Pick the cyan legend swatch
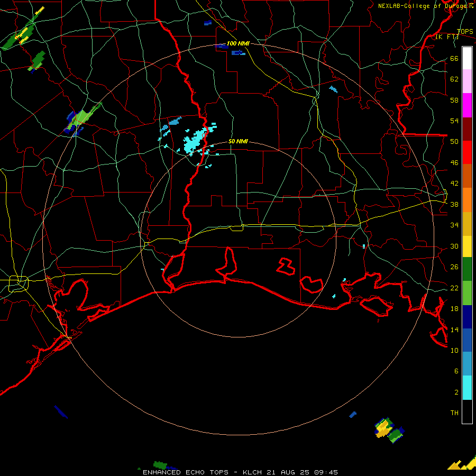The height and width of the screenshot is (476, 476). [x=467, y=388]
